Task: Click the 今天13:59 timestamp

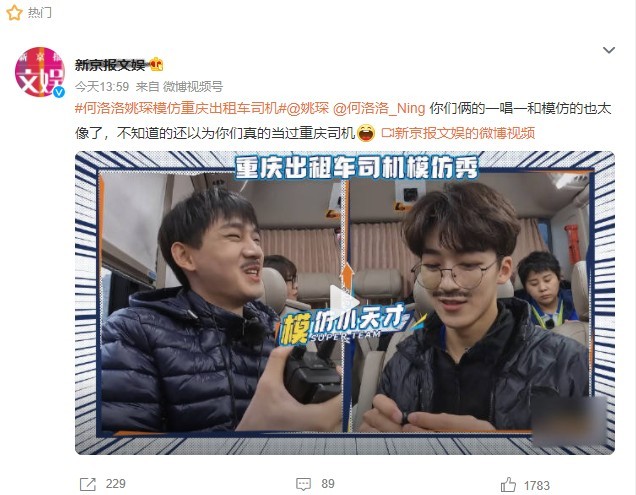Action: pos(102,86)
